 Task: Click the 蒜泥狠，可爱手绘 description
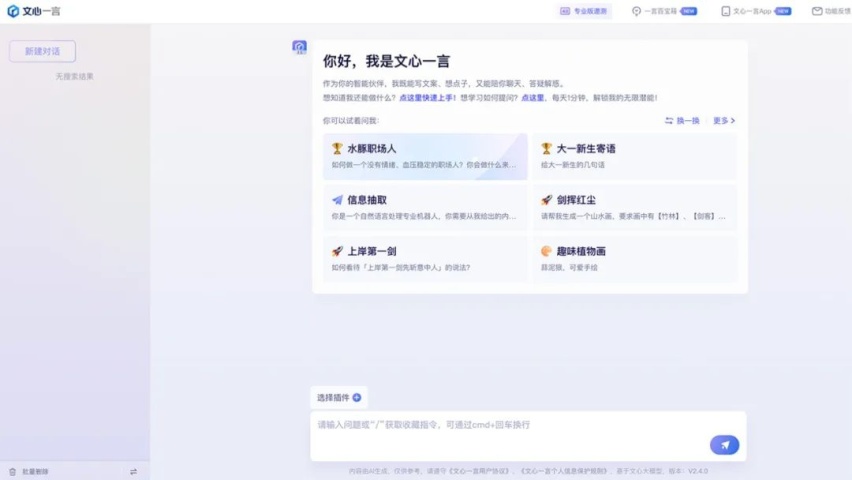569,267
